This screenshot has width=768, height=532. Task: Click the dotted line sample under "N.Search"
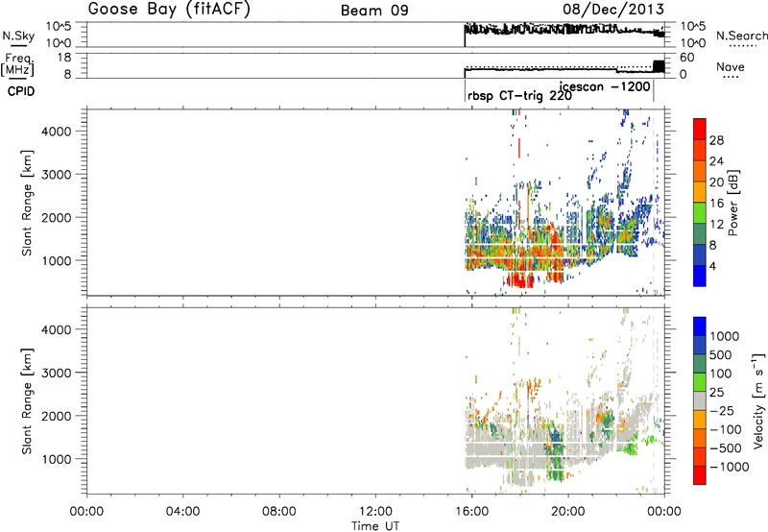point(742,45)
